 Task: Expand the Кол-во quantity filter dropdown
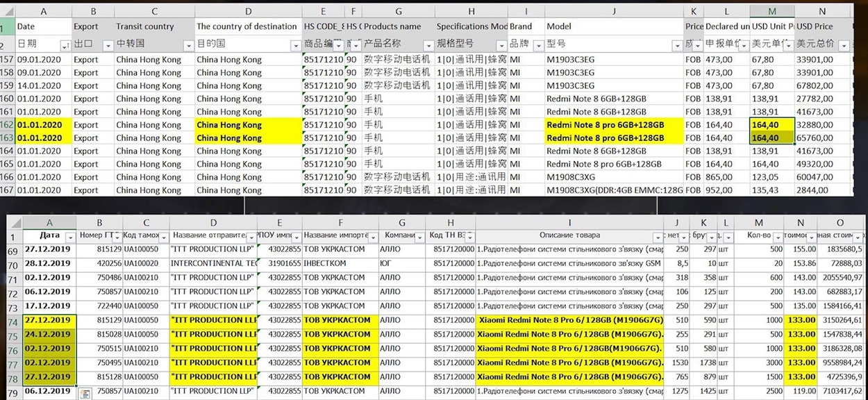point(777,236)
